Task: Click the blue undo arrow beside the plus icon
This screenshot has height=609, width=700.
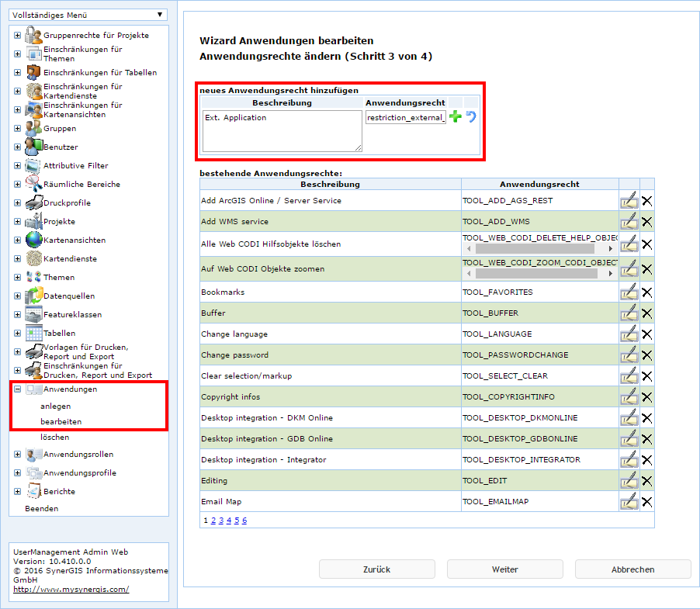Action: click(x=470, y=116)
